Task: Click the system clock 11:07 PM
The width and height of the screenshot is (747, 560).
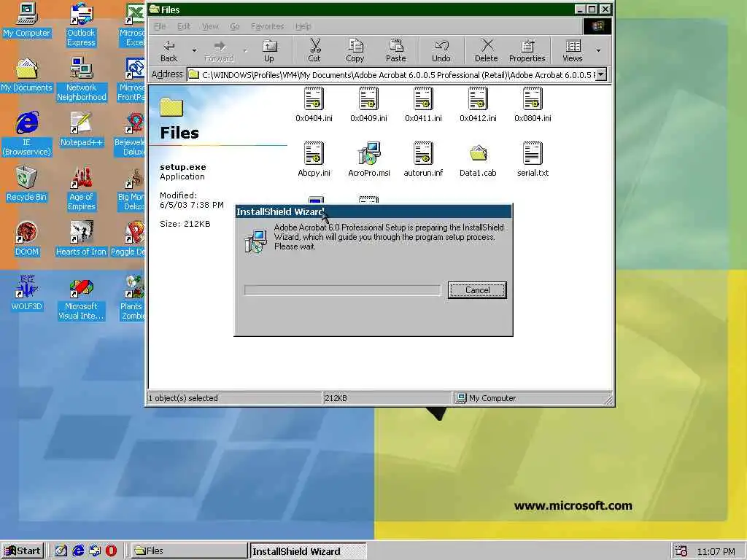Action: [x=716, y=551]
